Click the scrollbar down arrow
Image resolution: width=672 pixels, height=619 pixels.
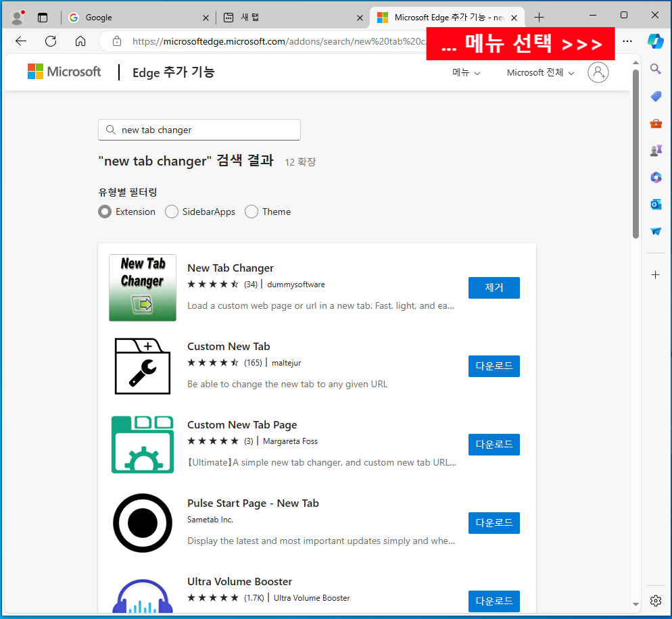[x=635, y=604]
